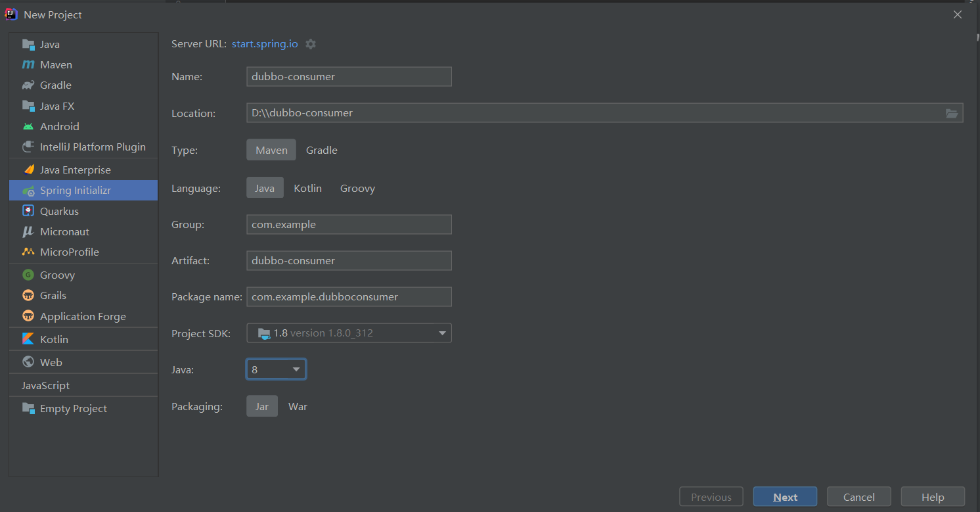The image size is (980, 512).
Task: Click the SDK folder icon in Project SDK
Action: pos(264,333)
